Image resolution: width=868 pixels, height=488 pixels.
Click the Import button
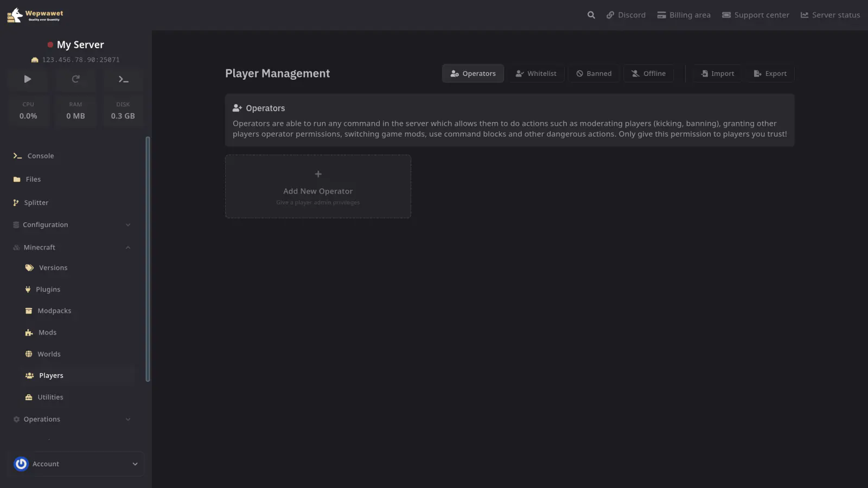(x=717, y=74)
